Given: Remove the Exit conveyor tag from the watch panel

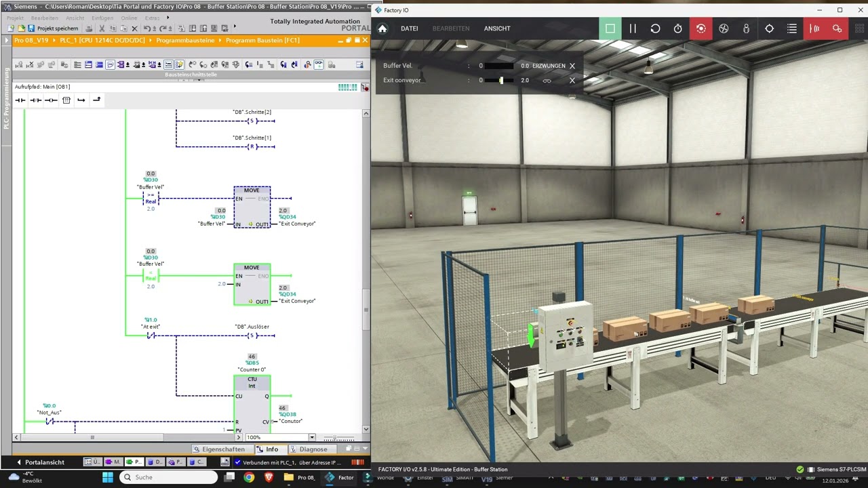Looking at the screenshot, I should tap(572, 80).
